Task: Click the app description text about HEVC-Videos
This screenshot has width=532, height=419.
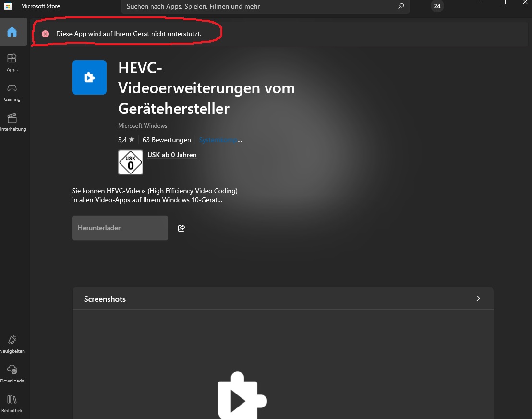Action: click(155, 196)
